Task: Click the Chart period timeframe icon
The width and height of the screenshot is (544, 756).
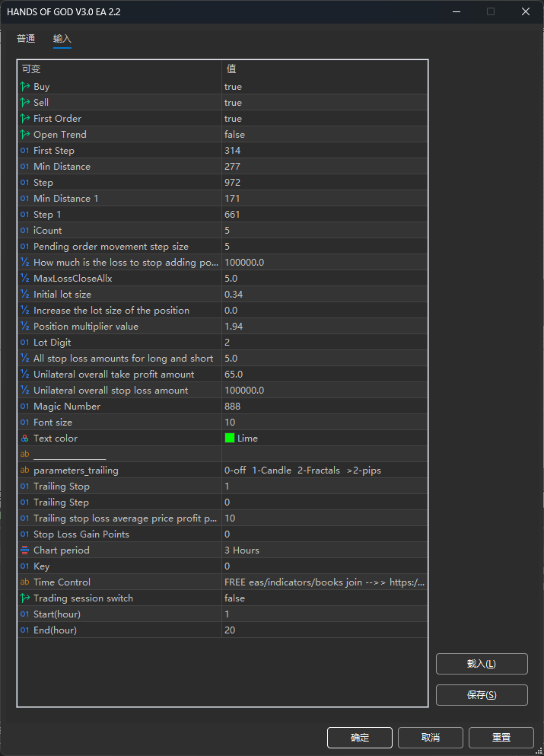Action: click(25, 550)
